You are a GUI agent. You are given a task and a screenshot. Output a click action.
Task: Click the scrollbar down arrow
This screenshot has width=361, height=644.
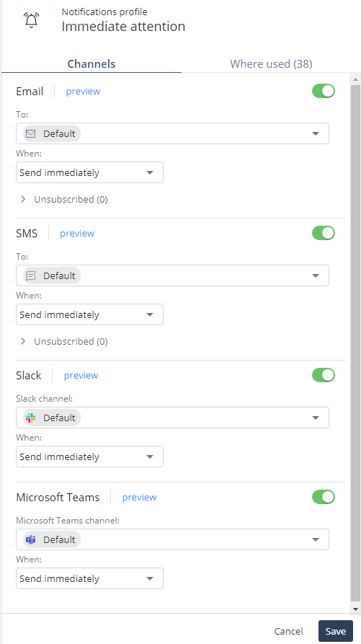pyautogui.click(x=356, y=609)
